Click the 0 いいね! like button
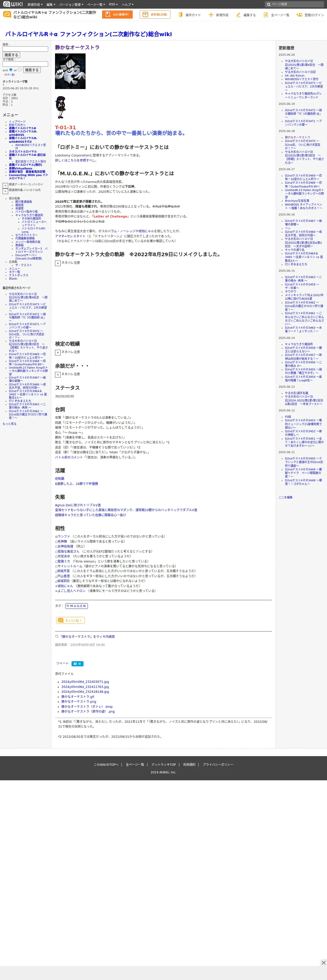The width and height of the screenshot is (327, 980). (71, 620)
